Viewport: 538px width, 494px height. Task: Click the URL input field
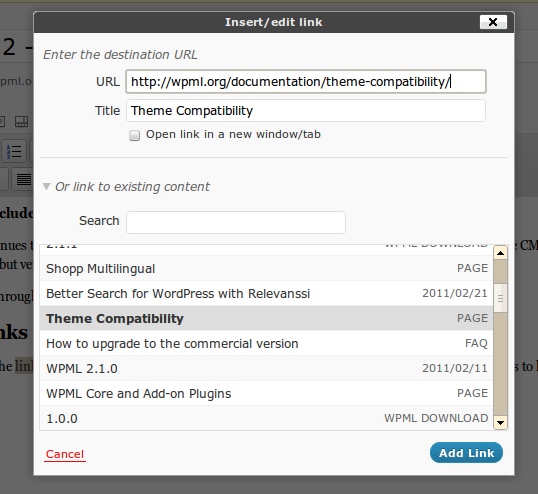click(x=306, y=82)
